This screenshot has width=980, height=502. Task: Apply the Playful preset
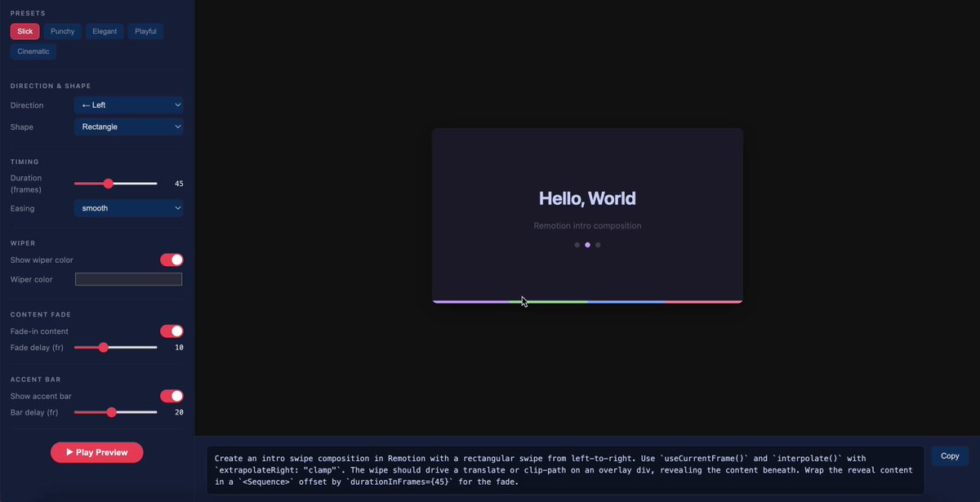(x=145, y=31)
